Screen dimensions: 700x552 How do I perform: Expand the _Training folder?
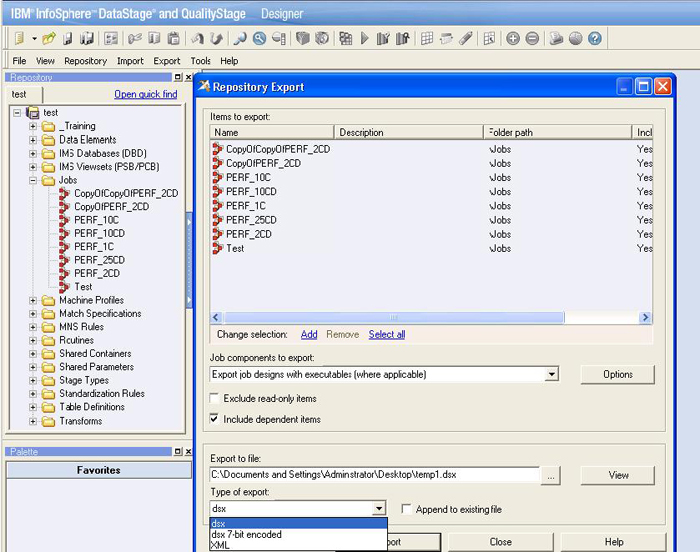[x=33, y=126]
